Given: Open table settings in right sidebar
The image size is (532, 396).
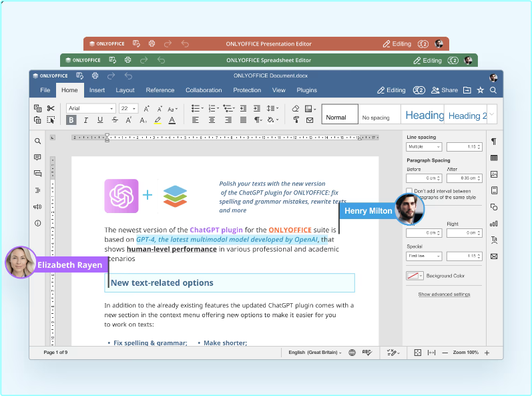Looking at the screenshot, I should tap(494, 158).
